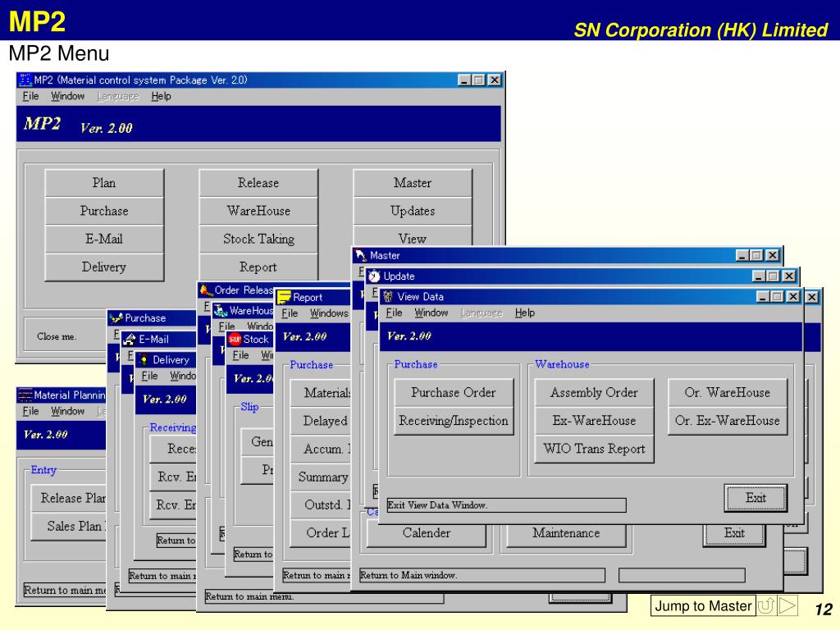
Task: Click the Report button in MP2 main menu
Action: (x=258, y=267)
